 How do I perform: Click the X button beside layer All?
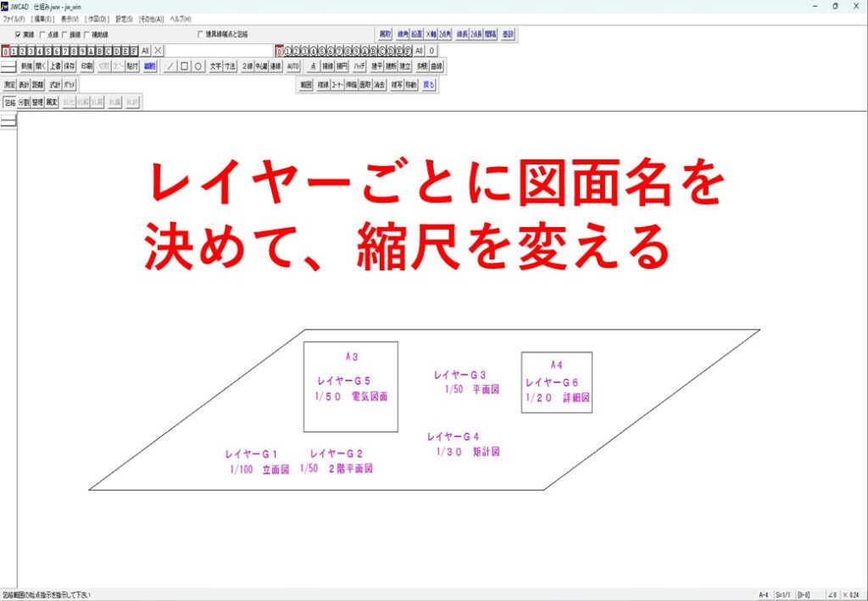(159, 51)
